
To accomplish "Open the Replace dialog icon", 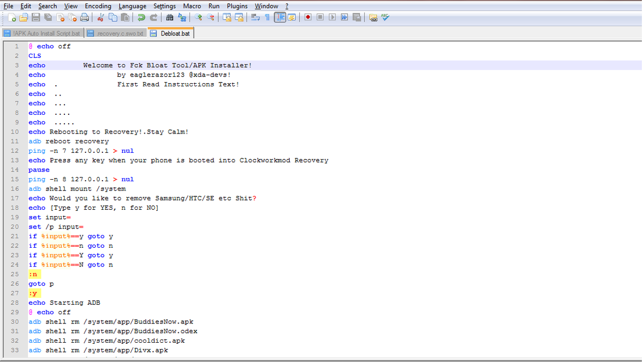I will (182, 17).
